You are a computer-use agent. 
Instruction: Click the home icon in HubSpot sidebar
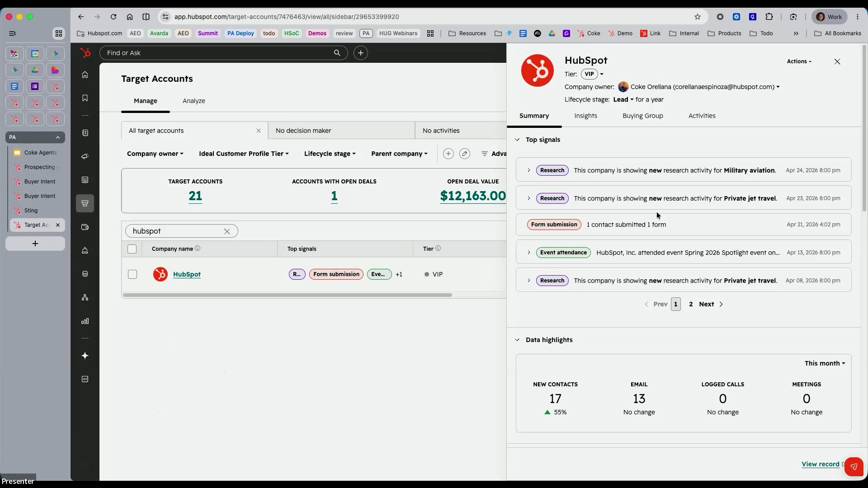(85, 75)
